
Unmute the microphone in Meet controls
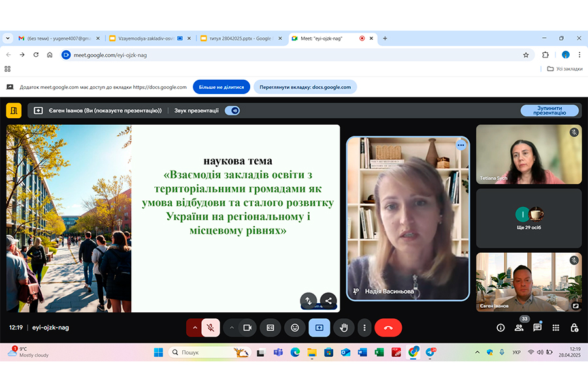click(x=211, y=327)
